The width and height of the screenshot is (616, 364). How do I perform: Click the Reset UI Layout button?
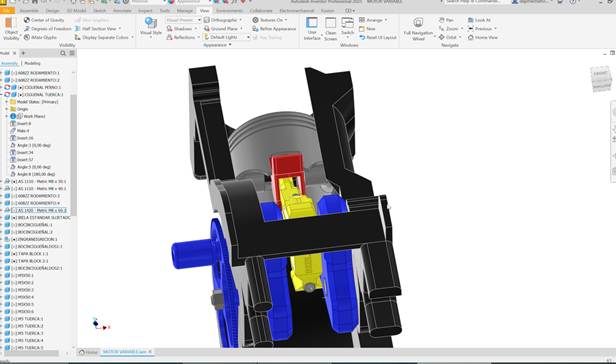(x=378, y=37)
